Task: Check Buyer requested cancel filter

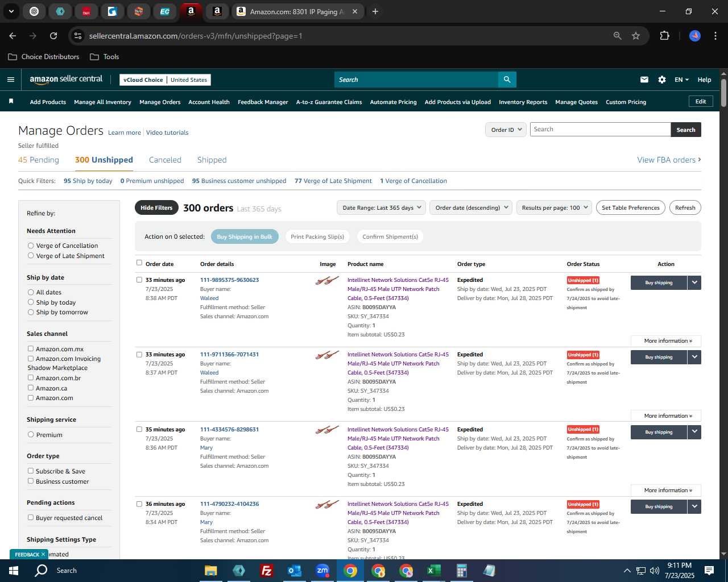Action: (x=31, y=517)
